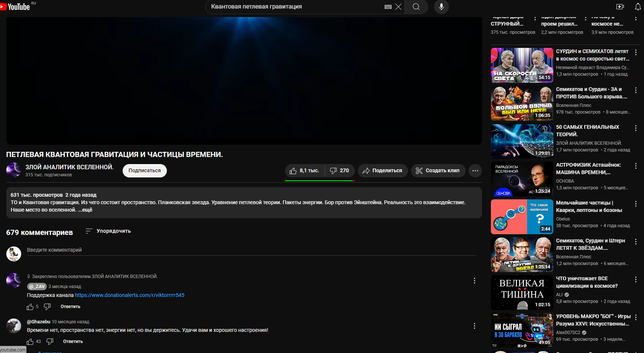The image size is (644, 353).
Task: Open the donationalerts.com support link
Action: tap(129, 295)
